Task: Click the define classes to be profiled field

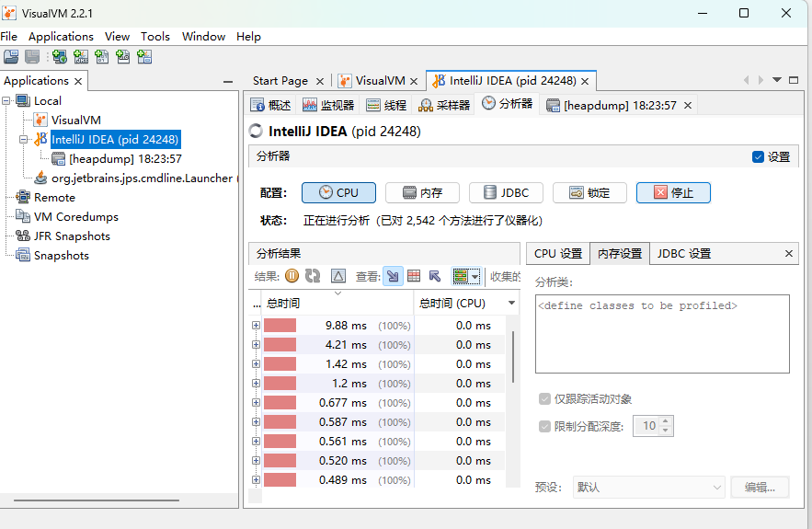Action: click(x=662, y=334)
